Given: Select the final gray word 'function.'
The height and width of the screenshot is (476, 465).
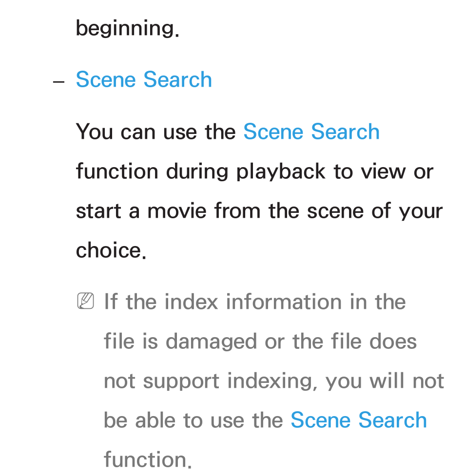Looking at the screenshot, I should (148, 459).
